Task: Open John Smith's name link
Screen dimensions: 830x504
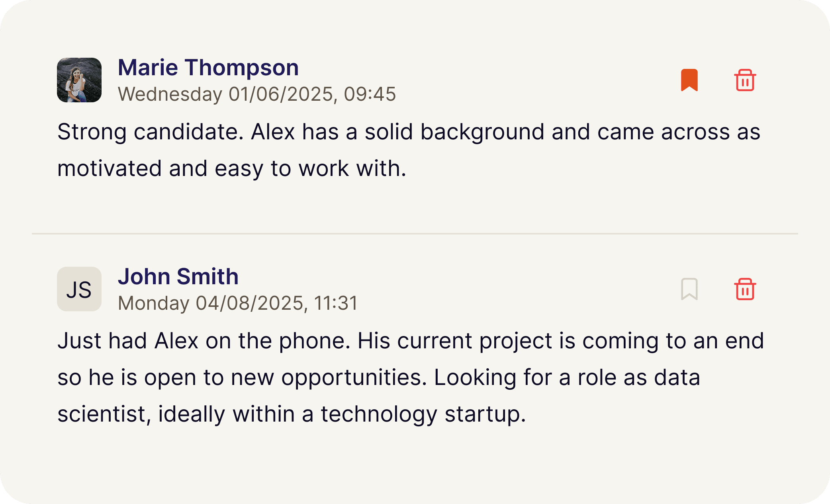Action: (x=178, y=276)
